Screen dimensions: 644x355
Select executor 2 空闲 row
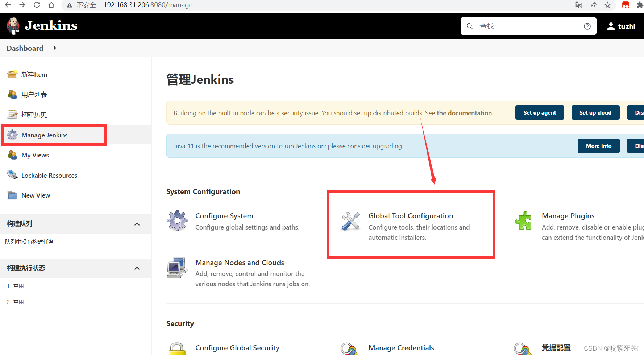pyautogui.click(x=76, y=302)
